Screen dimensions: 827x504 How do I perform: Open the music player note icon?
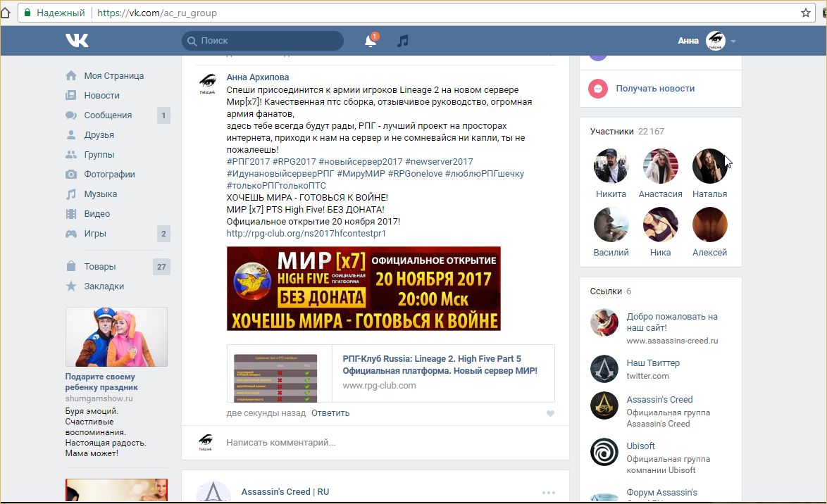(402, 41)
